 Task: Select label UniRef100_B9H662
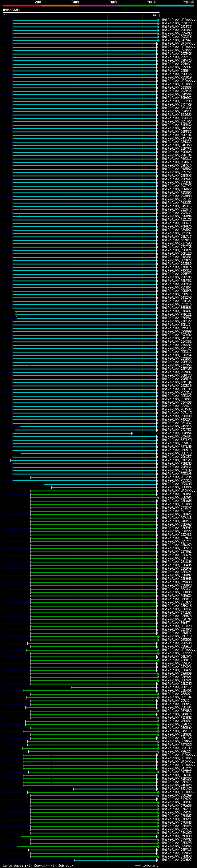pyautogui.click(x=177, y=98)
